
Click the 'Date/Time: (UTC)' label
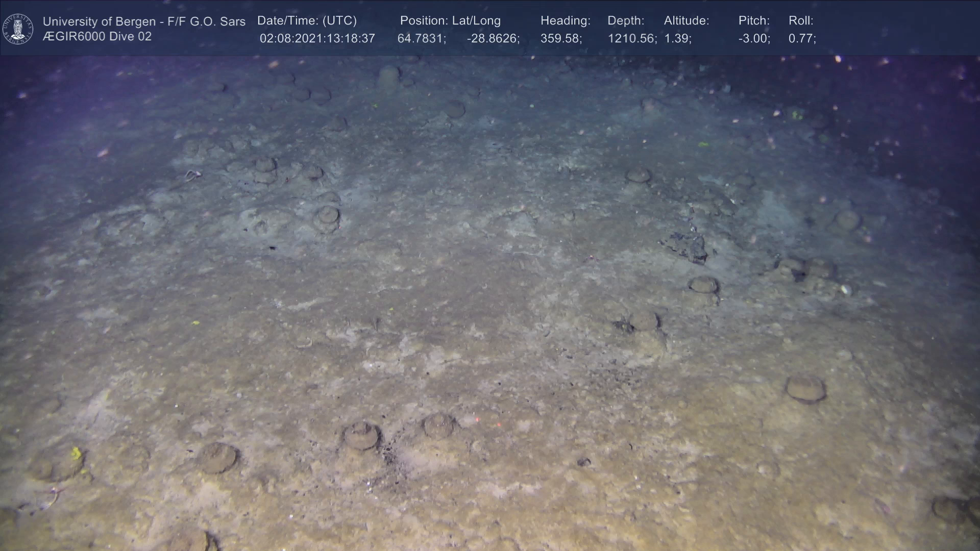pyautogui.click(x=307, y=21)
